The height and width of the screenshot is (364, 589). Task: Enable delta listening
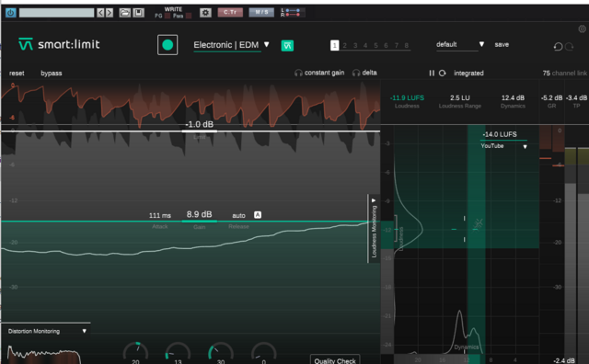click(x=364, y=73)
